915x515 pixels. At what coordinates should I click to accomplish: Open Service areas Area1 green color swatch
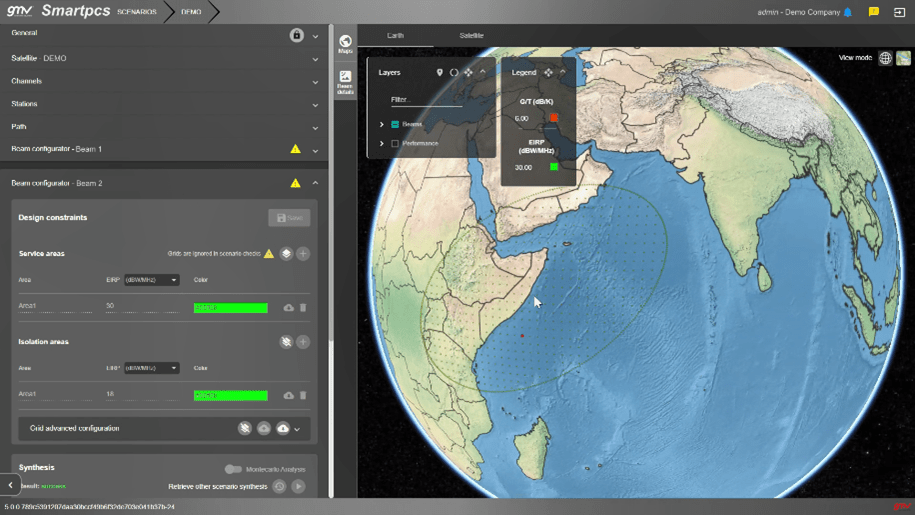pyautogui.click(x=231, y=307)
